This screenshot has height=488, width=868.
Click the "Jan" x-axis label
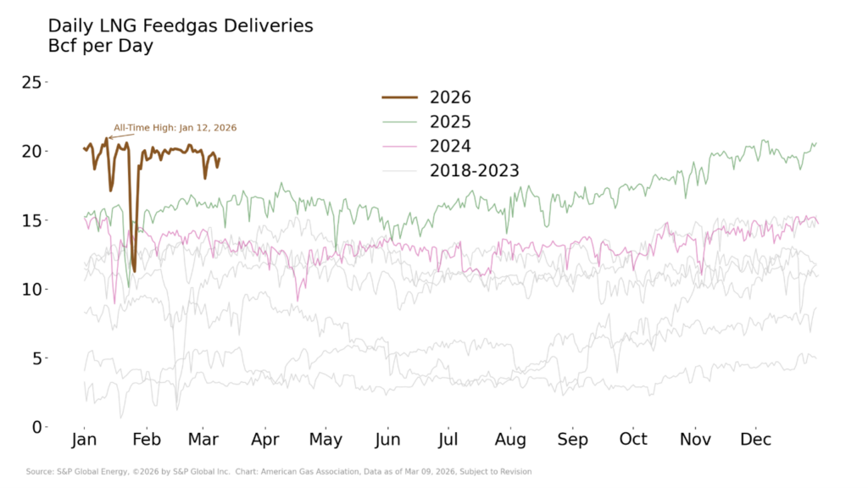tap(84, 440)
